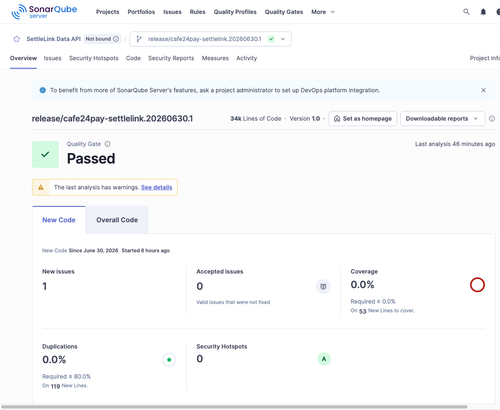Click the horizontal scrollbar at the bottom
This screenshot has width=500, height=410.
click(x=233, y=407)
